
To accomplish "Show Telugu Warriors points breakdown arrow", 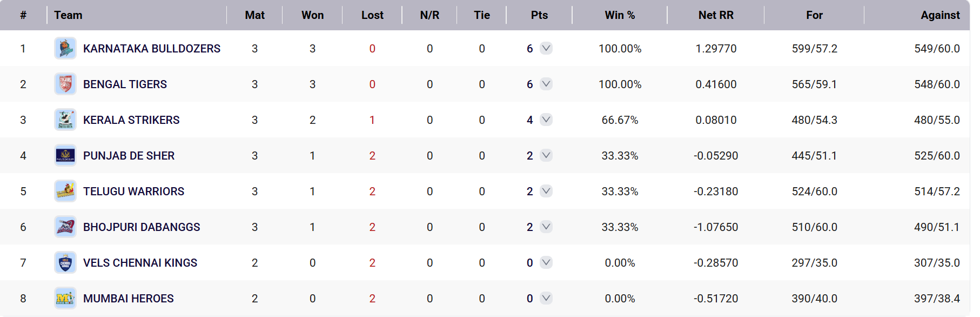I will [x=546, y=191].
